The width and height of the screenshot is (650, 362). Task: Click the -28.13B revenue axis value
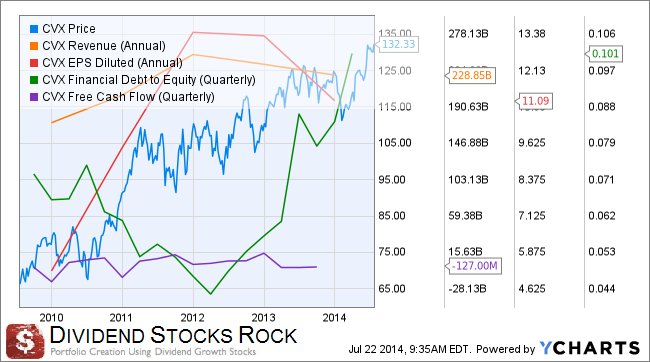467,289
